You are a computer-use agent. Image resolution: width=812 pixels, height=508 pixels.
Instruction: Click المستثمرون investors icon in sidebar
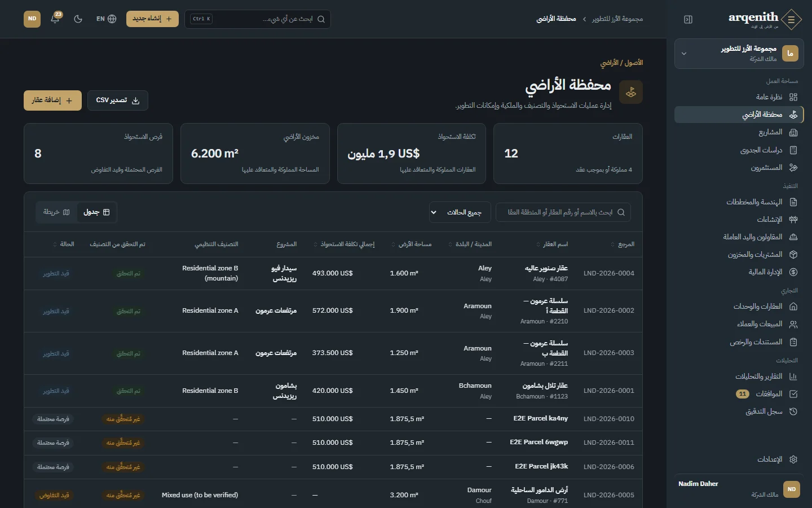click(793, 168)
